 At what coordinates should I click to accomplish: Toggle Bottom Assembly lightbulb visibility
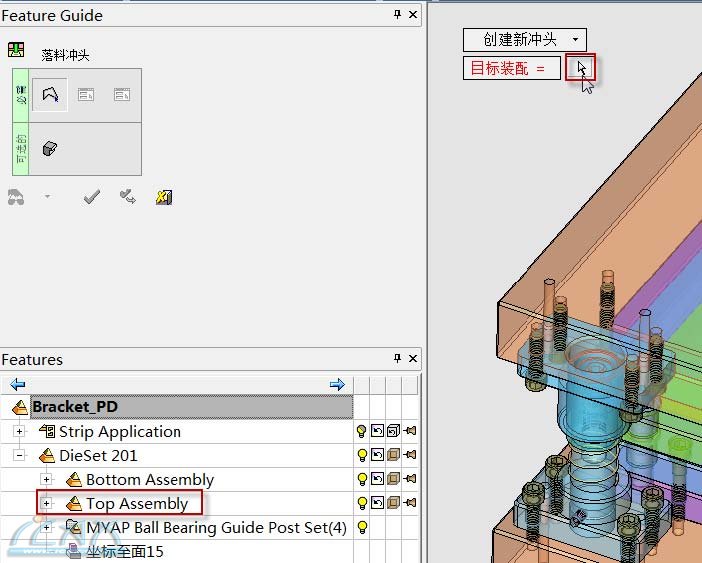pos(362,479)
